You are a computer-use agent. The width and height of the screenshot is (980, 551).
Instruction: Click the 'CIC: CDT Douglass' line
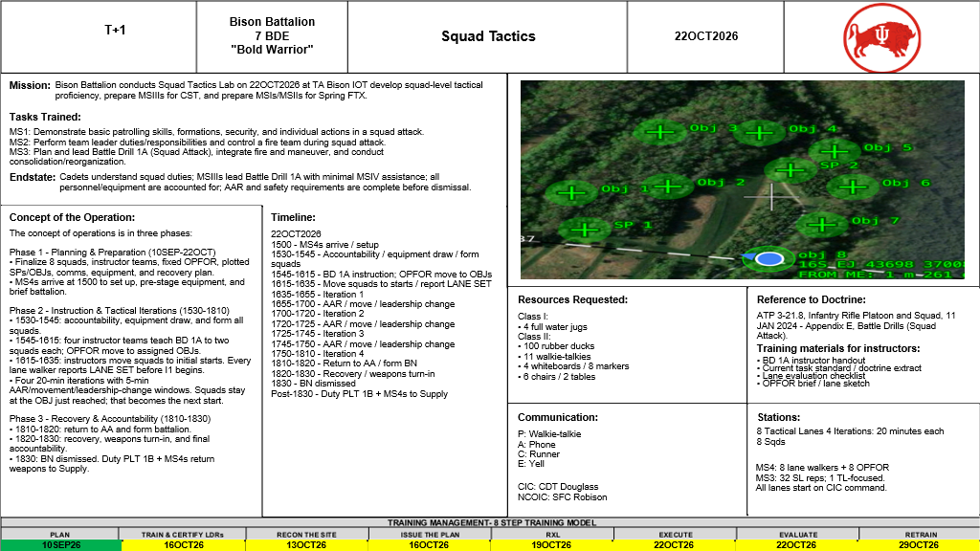click(x=558, y=487)
